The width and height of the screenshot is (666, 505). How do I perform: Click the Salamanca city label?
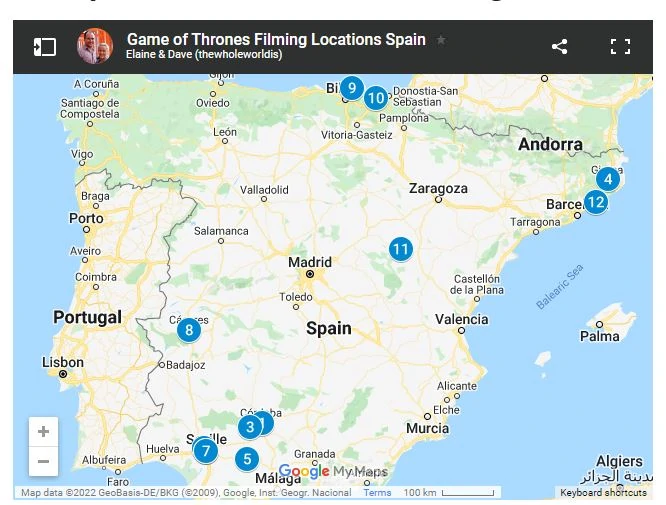pyautogui.click(x=221, y=231)
